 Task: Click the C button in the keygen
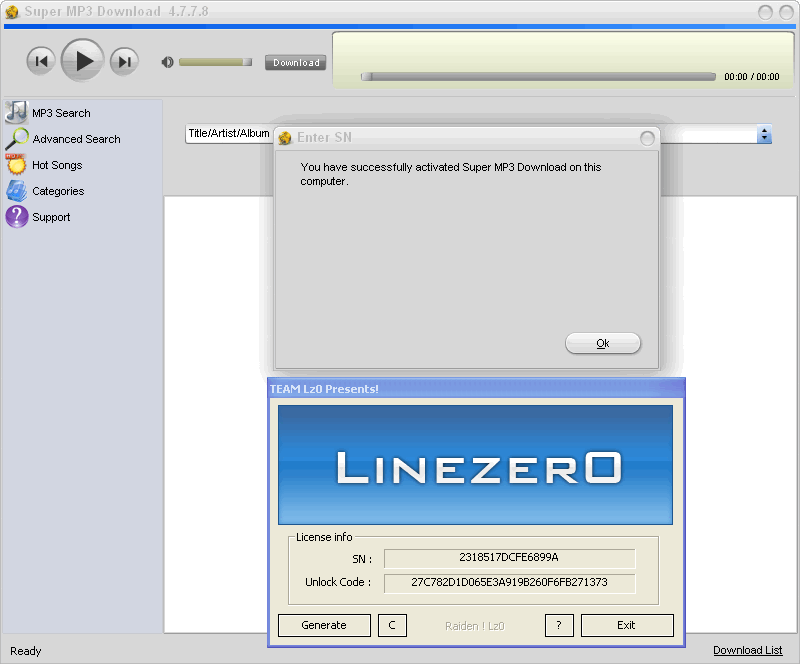tap(392, 625)
